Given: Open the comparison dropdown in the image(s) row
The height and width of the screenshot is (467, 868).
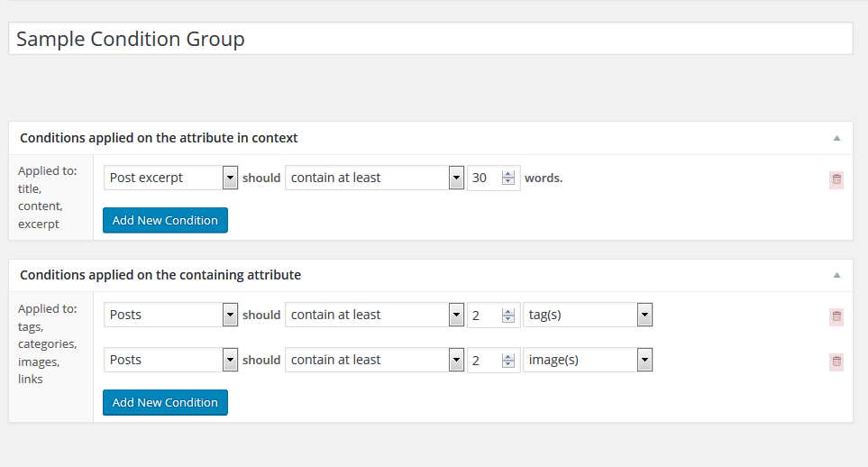Looking at the screenshot, I should pyautogui.click(x=374, y=360).
